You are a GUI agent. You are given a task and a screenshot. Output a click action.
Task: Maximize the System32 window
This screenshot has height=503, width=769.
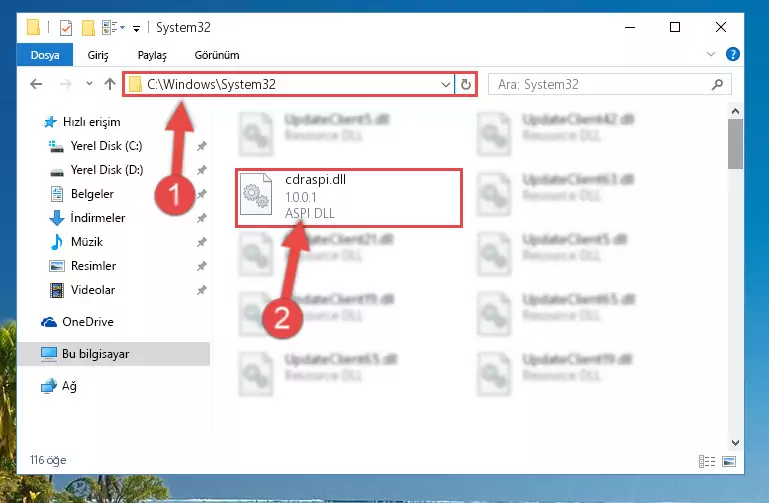click(675, 27)
